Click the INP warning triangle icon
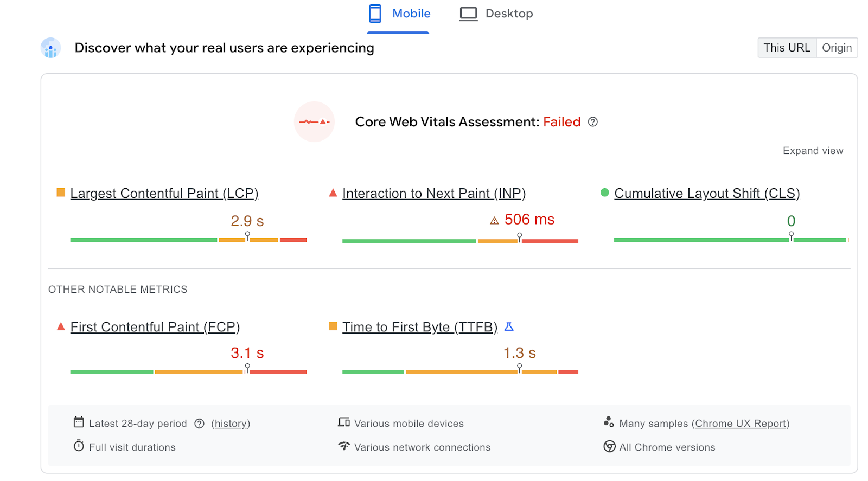 point(494,221)
